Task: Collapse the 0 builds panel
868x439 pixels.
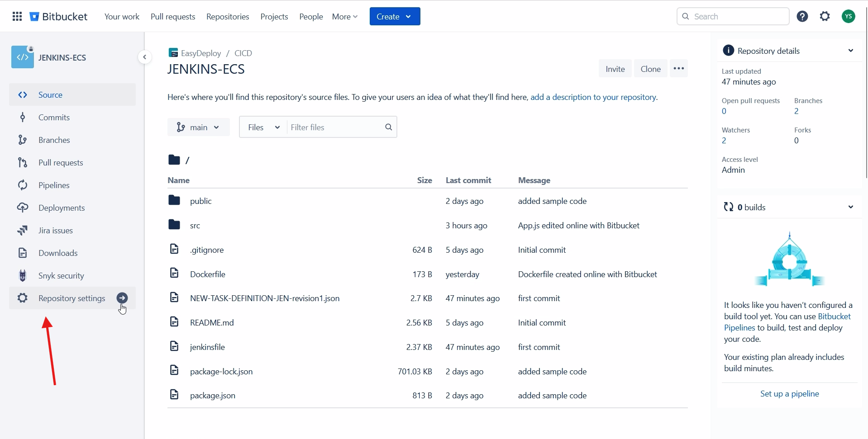Action: point(851,207)
